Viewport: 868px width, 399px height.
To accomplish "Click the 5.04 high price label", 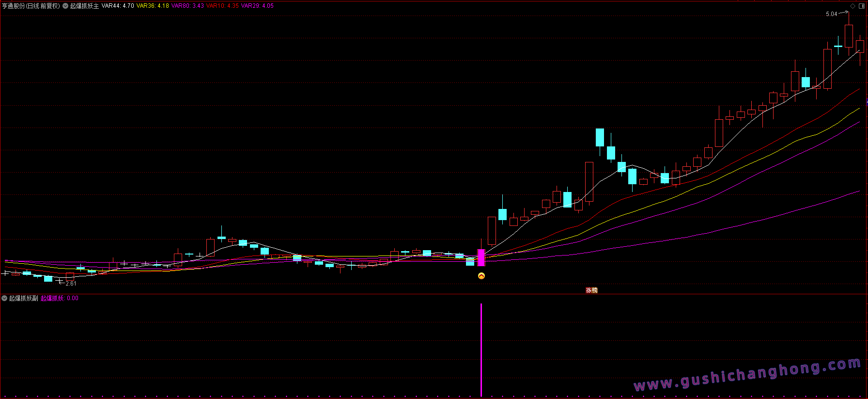I will pos(831,14).
